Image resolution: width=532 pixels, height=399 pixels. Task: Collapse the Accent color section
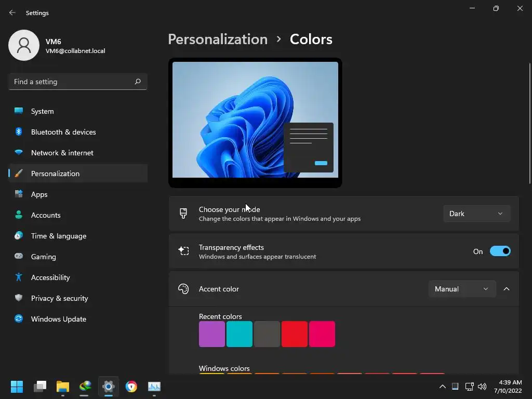(507, 289)
